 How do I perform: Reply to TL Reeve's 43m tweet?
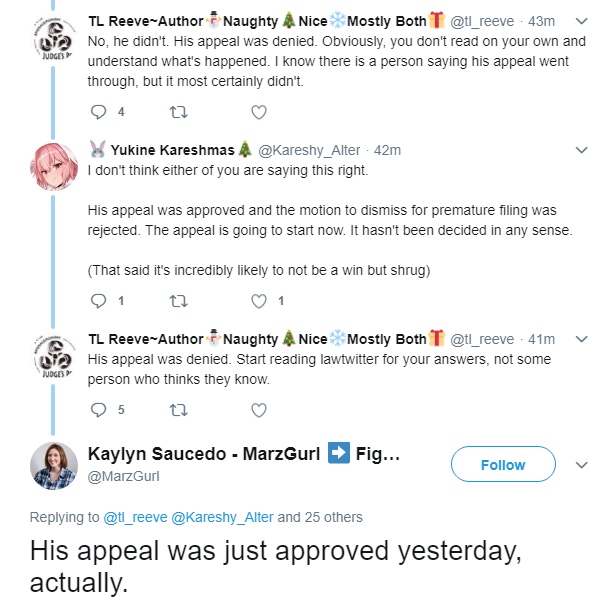coord(98,112)
